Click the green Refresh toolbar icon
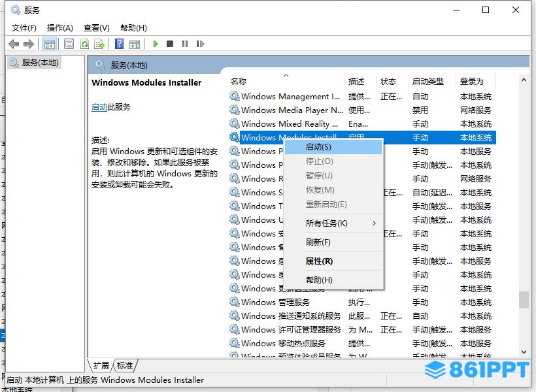This screenshot has height=392, width=536. pos(84,44)
